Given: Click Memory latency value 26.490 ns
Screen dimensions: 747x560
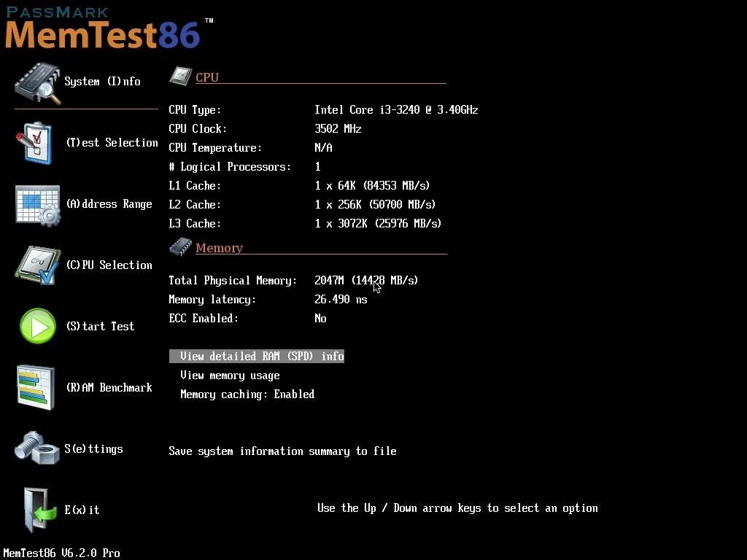Looking at the screenshot, I should coord(341,299).
